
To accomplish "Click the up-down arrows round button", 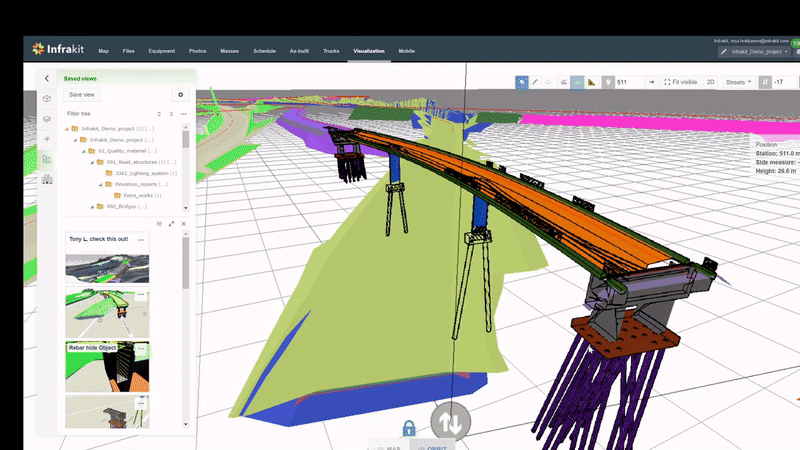I will (x=450, y=421).
